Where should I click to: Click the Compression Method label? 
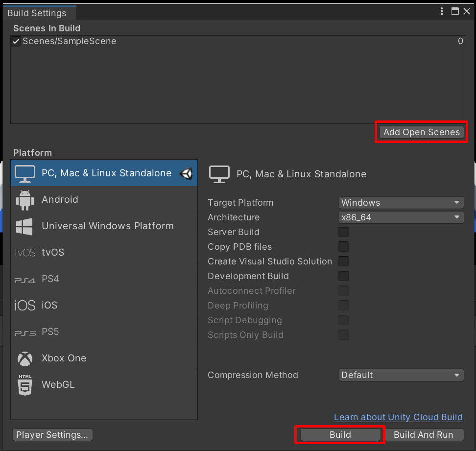coord(253,375)
